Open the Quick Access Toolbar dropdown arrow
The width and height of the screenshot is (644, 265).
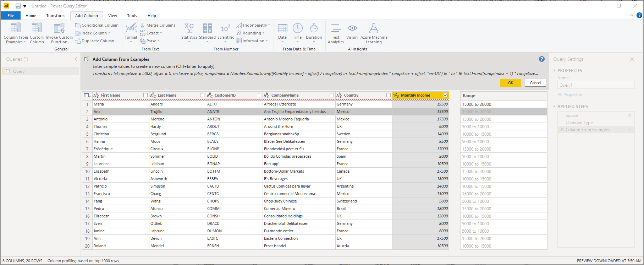pyautogui.click(x=24, y=6)
